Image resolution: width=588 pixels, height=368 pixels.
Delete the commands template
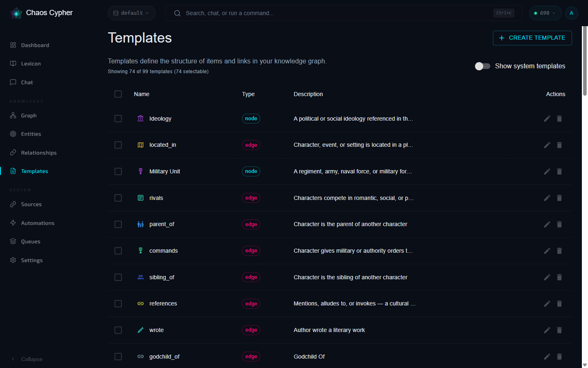point(559,251)
